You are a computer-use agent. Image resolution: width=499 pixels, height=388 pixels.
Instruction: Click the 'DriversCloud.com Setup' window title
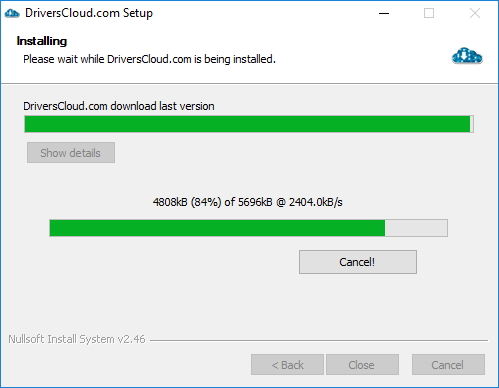(x=89, y=13)
